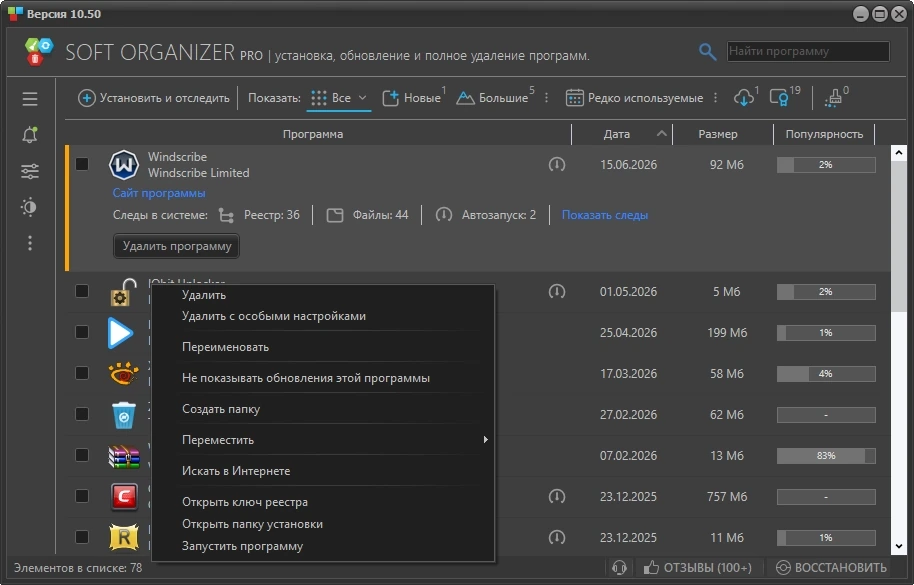Viewport: 914px width, 585px height.
Task: Open recommended programs icon with badge 19
Action: (x=779, y=97)
